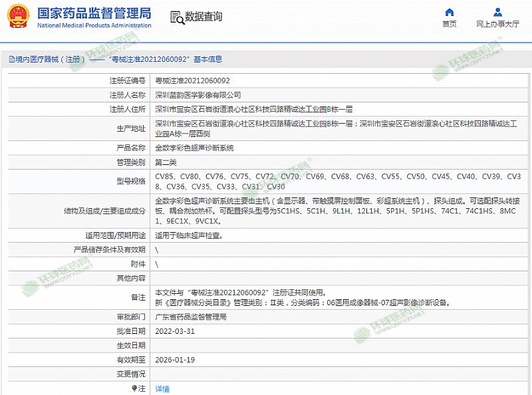Click the 第二类 management category value
Image resolution: width=532 pixels, height=395 pixels.
coord(166,162)
